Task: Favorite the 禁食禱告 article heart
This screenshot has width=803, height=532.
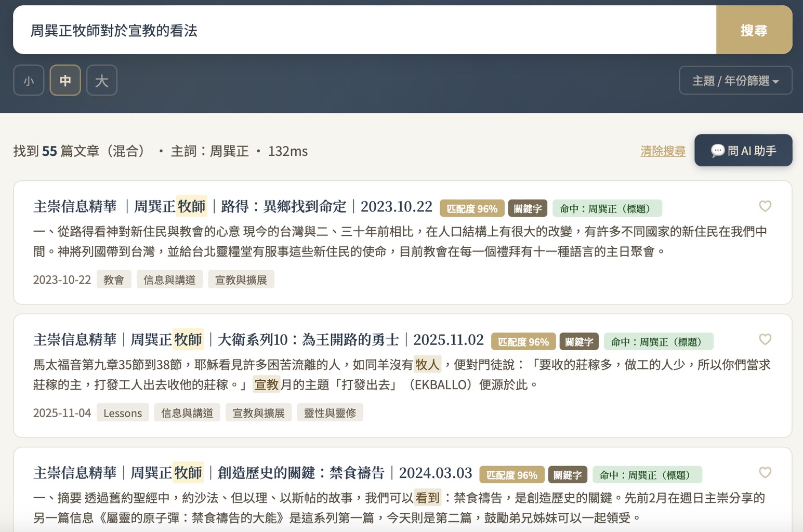Action: (x=765, y=472)
